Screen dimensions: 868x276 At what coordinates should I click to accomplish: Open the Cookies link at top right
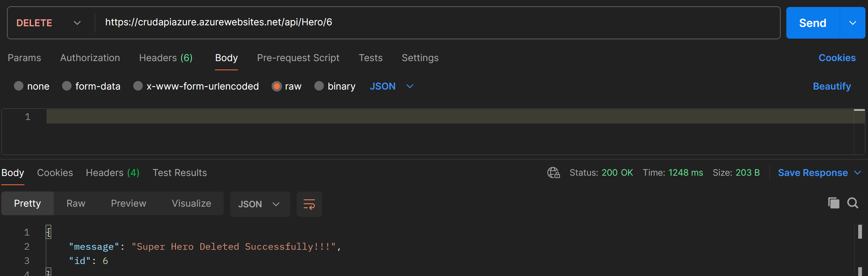pyautogui.click(x=837, y=58)
